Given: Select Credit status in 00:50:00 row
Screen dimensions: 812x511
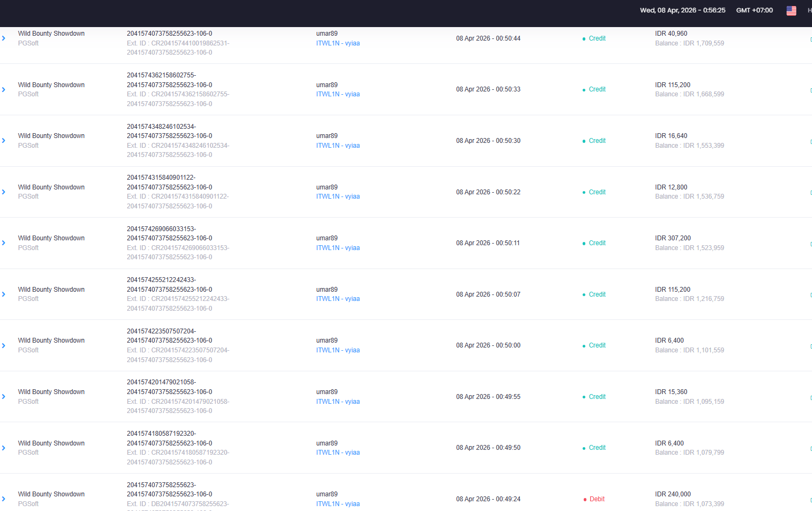Looking at the screenshot, I should pyautogui.click(x=597, y=345).
